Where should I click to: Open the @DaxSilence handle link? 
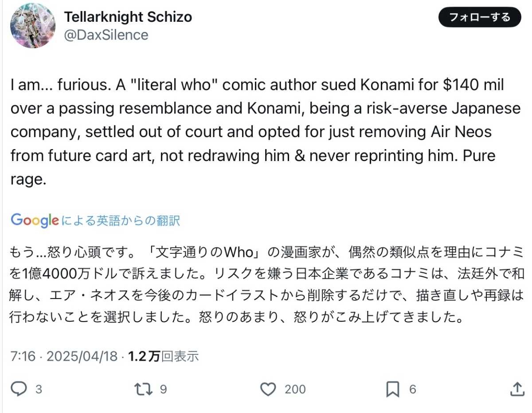coord(106,35)
